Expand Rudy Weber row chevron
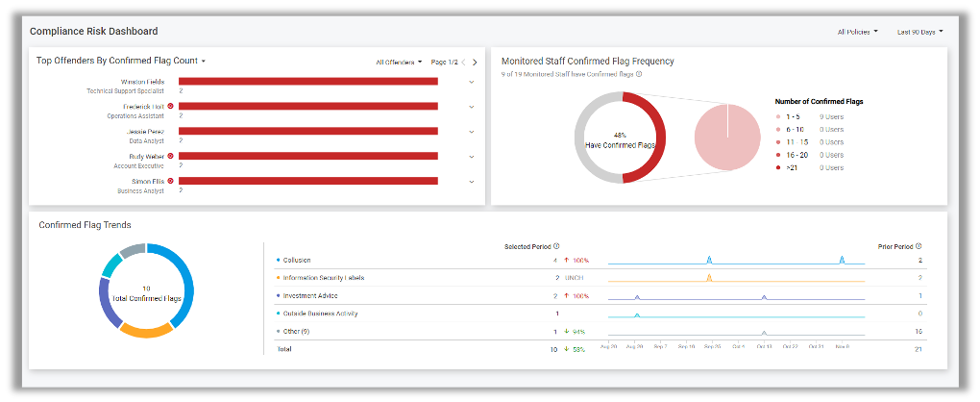Viewport: 980px width, 402px height. [x=471, y=157]
